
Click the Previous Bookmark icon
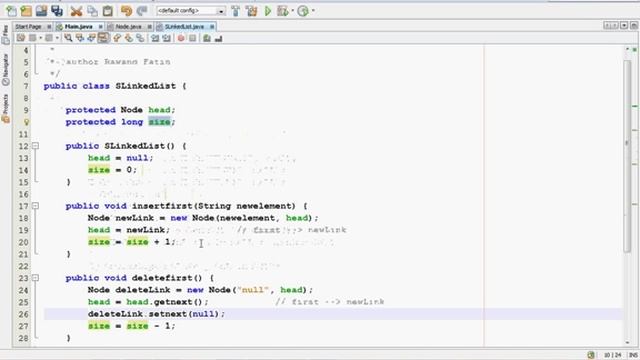[117, 38]
